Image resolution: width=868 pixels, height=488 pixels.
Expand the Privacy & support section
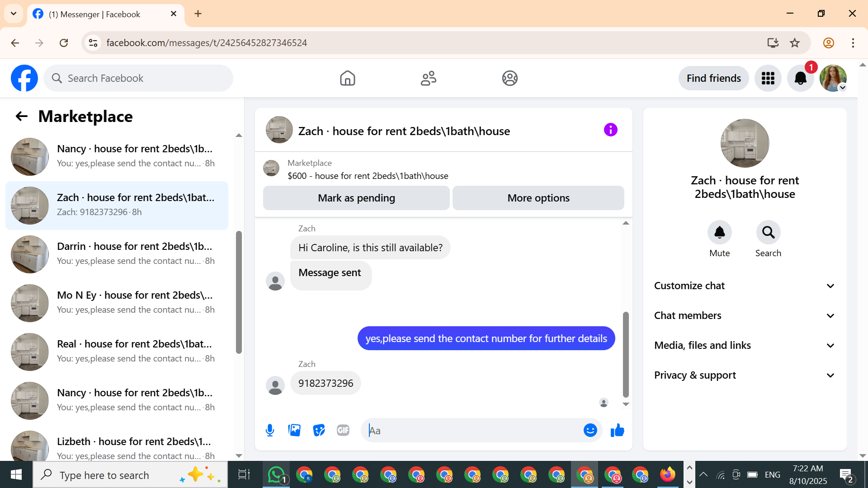pyautogui.click(x=745, y=375)
